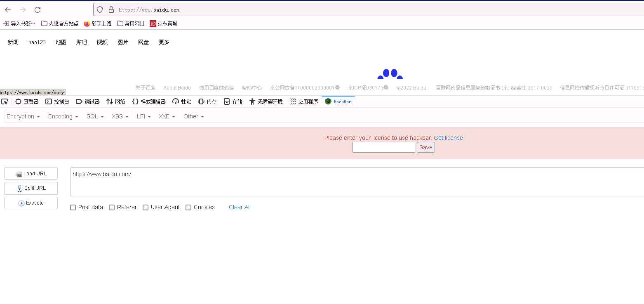Expand the SQL dropdown menu
Image resolution: width=644 pixels, height=304 pixels.
[95, 116]
